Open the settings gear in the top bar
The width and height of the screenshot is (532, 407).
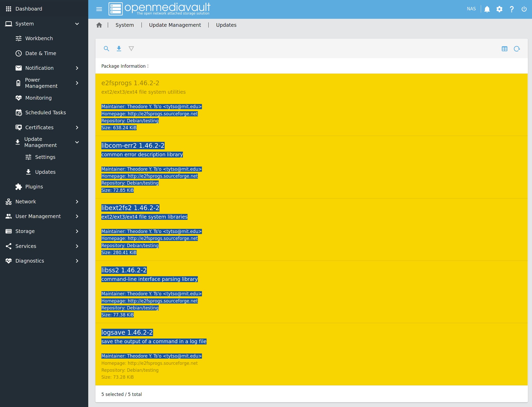pos(499,9)
